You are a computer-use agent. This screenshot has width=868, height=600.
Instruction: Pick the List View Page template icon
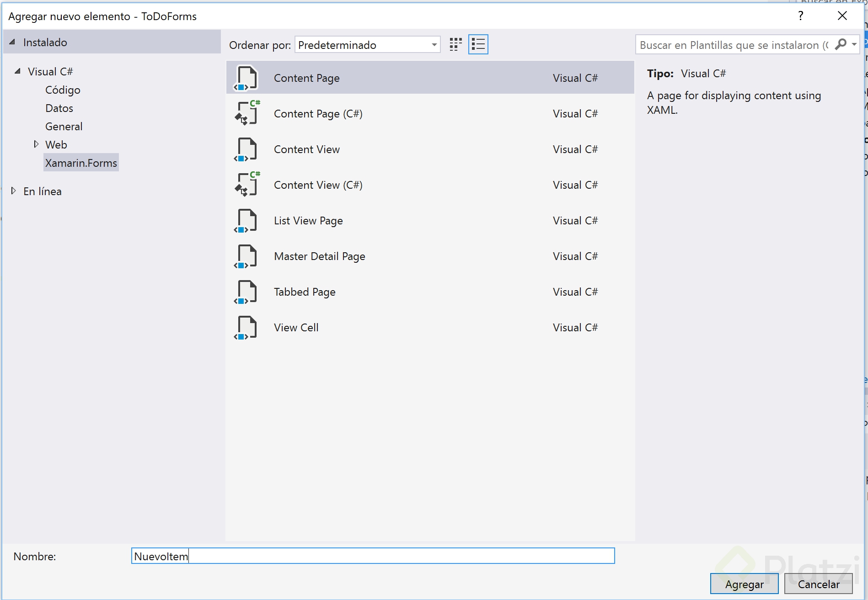point(246,221)
